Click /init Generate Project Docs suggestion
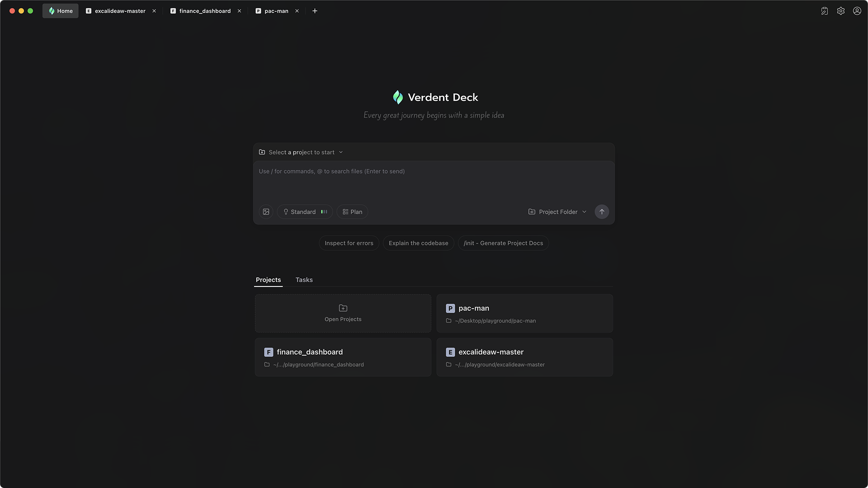The height and width of the screenshot is (488, 868). [503, 243]
